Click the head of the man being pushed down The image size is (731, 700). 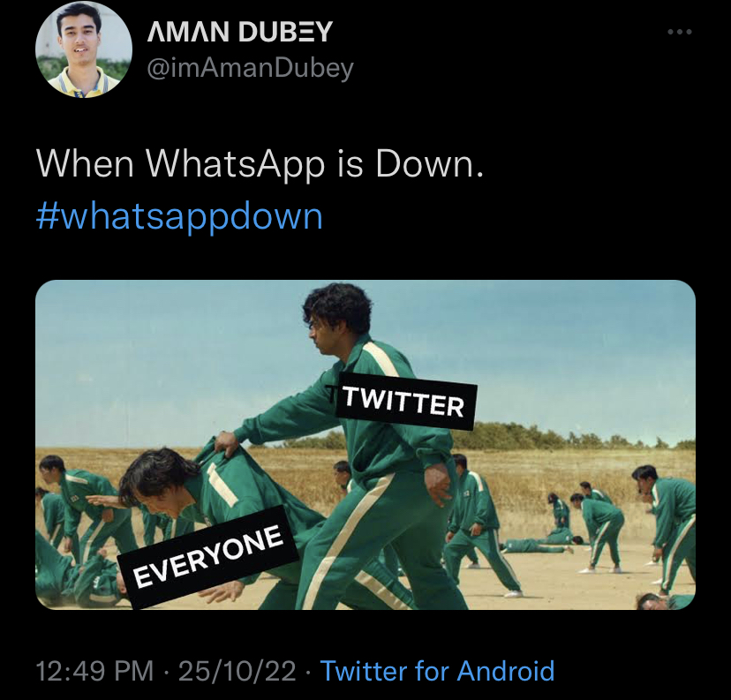click(154, 479)
